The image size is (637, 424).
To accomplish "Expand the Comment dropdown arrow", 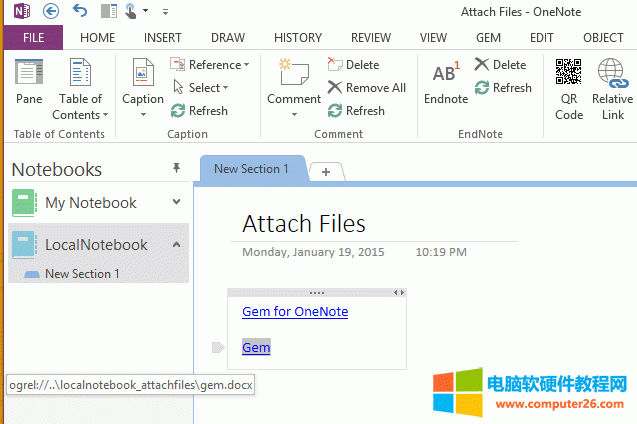I will click(294, 115).
